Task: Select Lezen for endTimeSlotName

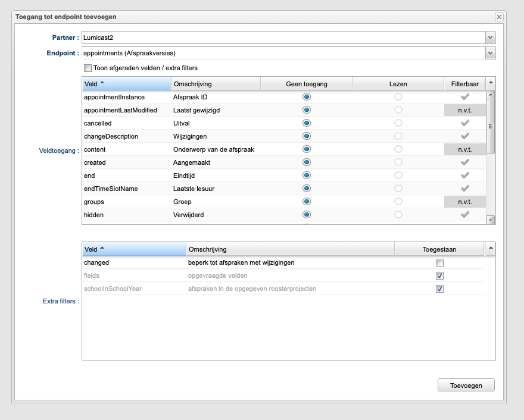Action: pyautogui.click(x=398, y=189)
